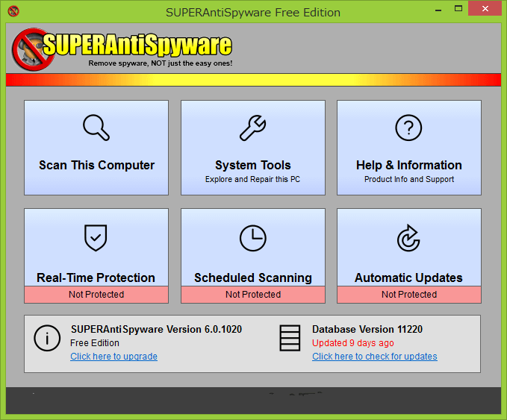
Task: Click the magnifying glass scan icon
Action: 96,128
